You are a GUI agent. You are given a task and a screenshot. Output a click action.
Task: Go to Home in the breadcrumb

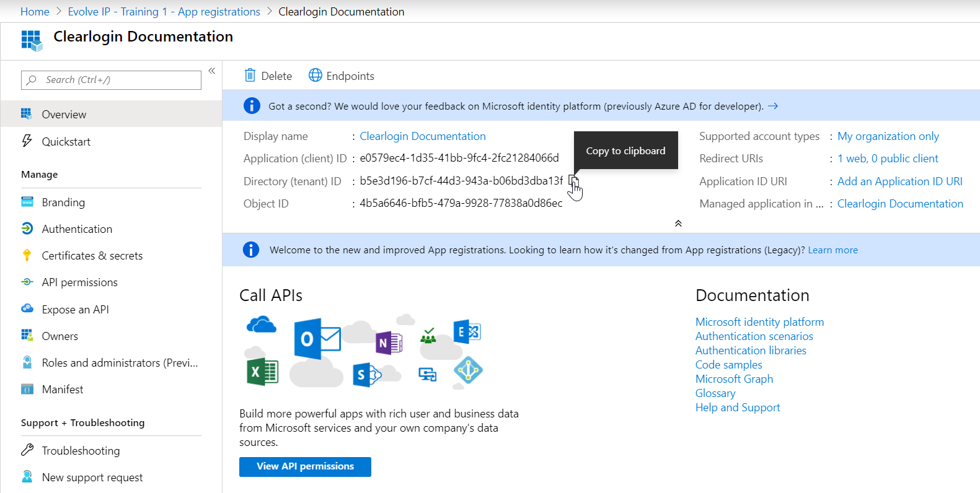tap(35, 12)
